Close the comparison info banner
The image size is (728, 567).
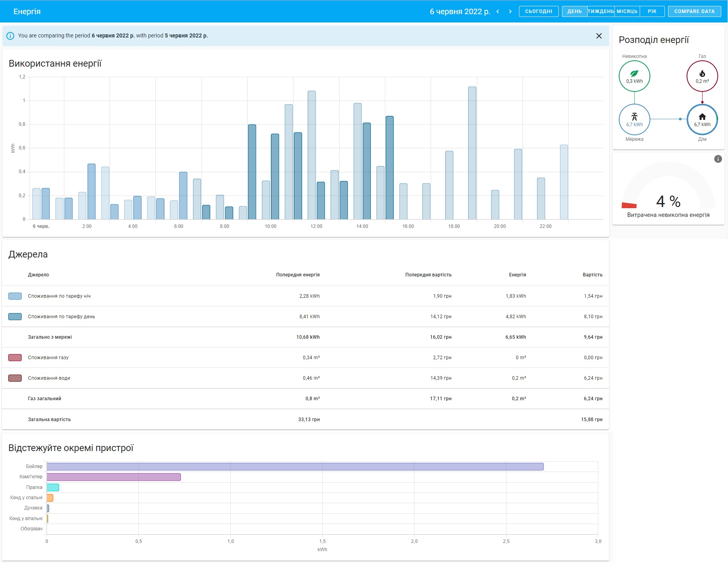599,36
